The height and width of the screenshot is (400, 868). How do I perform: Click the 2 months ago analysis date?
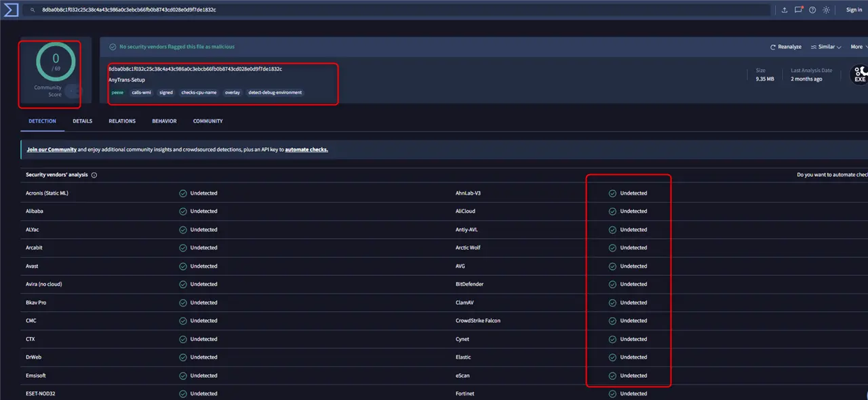click(x=806, y=79)
